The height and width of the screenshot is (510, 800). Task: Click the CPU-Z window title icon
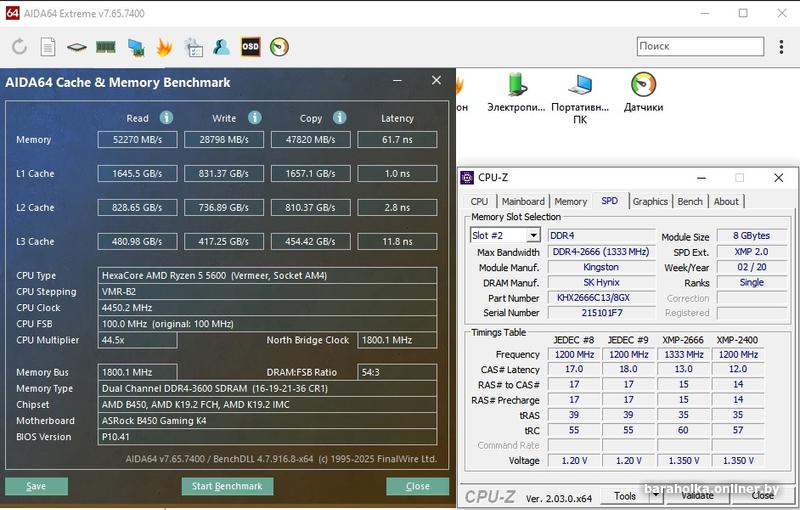coord(467,177)
